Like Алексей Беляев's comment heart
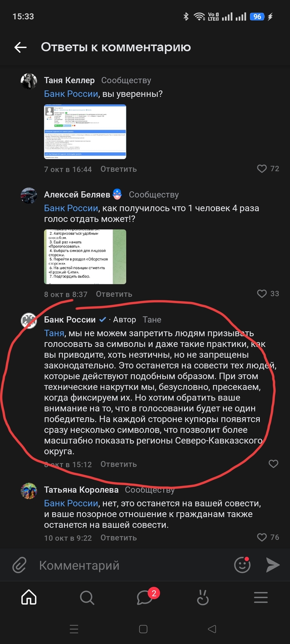 (262, 294)
